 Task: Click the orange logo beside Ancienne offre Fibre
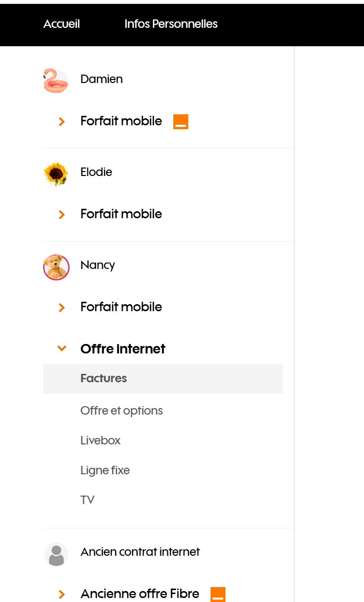coord(218,594)
